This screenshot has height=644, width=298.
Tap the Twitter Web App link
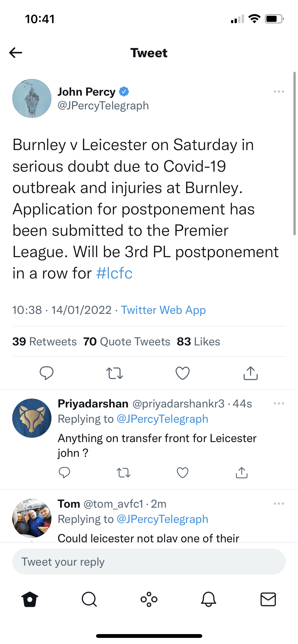click(x=163, y=310)
